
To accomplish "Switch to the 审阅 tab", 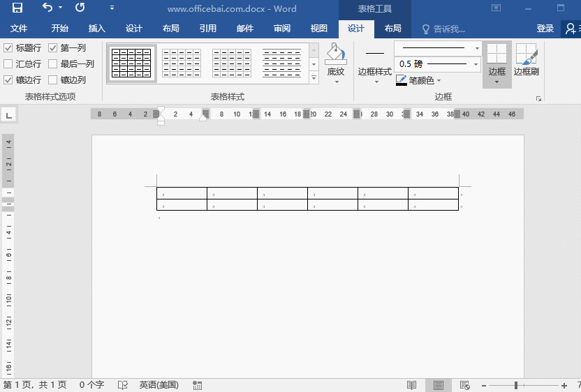I will point(282,29).
